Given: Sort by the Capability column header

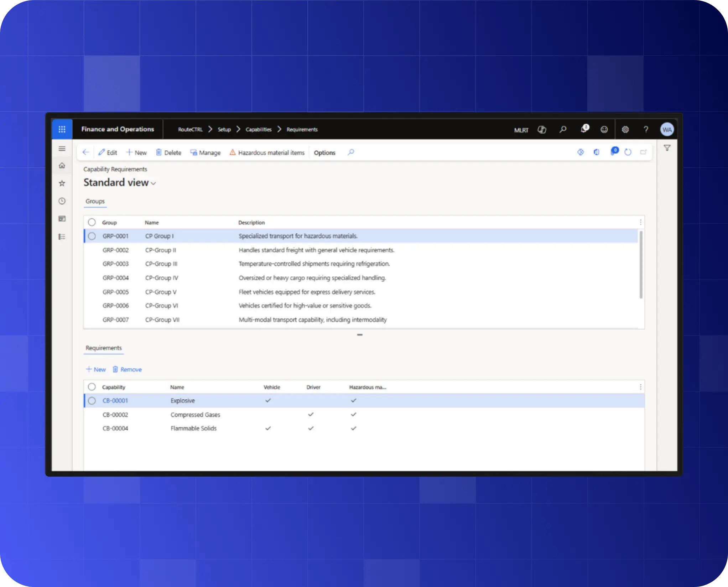Looking at the screenshot, I should click(x=114, y=387).
